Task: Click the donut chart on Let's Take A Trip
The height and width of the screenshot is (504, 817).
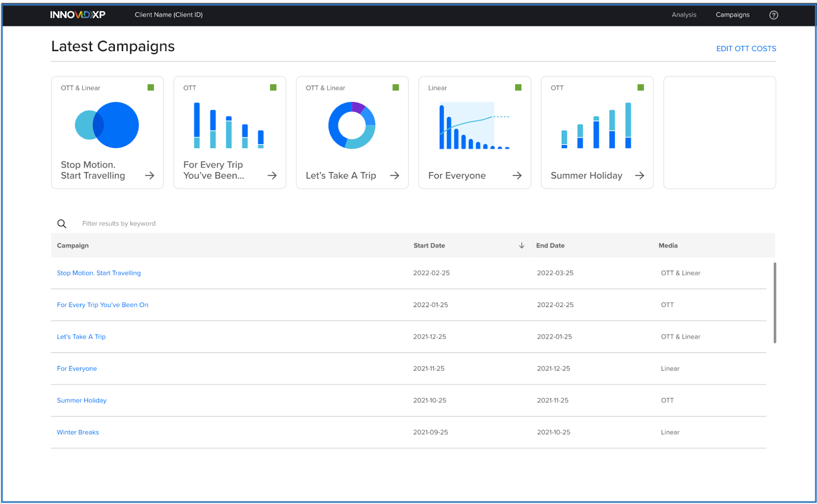Action: click(x=352, y=124)
